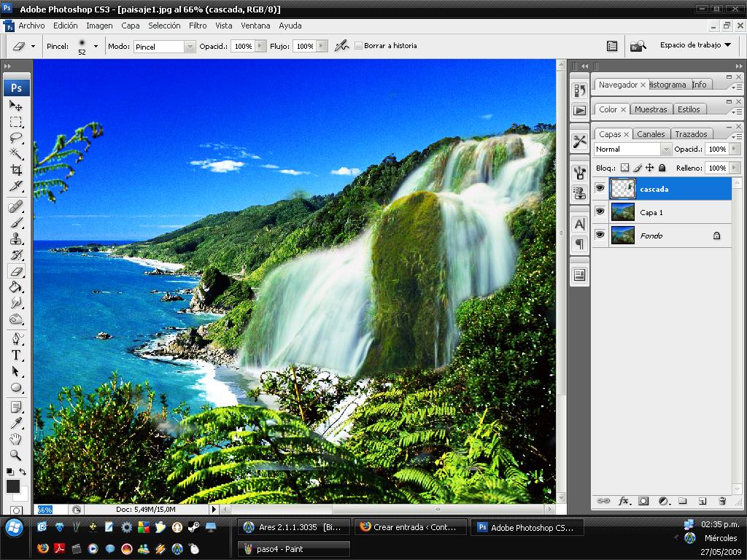The image size is (747, 560).
Task: Add a layer style with fx button
Action: click(x=624, y=501)
